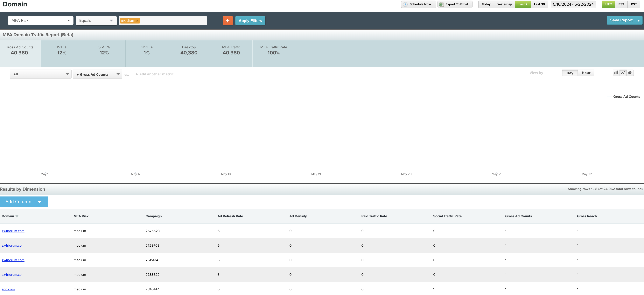Open the Gross Ad Counts metric dropdown
644x295 pixels.
click(97, 74)
